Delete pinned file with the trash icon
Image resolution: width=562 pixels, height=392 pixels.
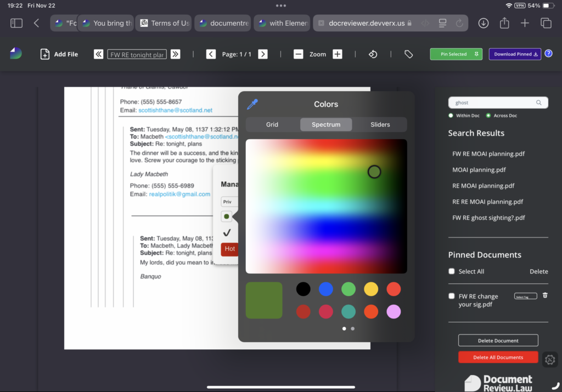pyautogui.click(x=545, y=296)
